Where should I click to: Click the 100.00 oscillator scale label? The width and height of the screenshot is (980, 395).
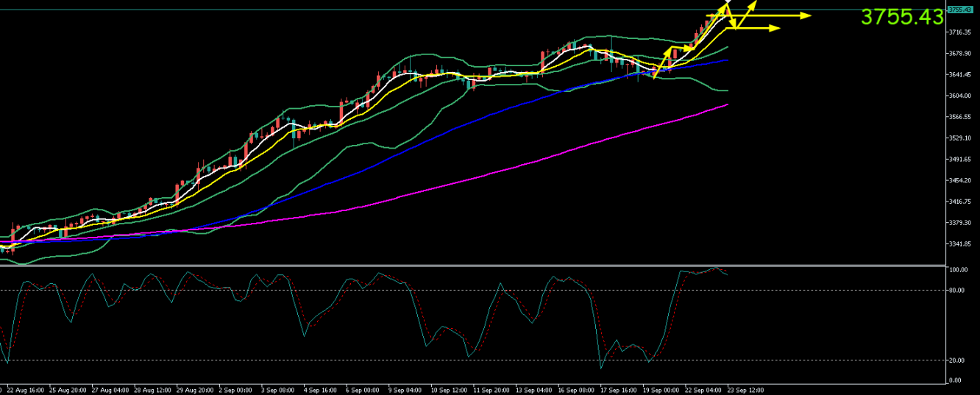coord(958,271)
